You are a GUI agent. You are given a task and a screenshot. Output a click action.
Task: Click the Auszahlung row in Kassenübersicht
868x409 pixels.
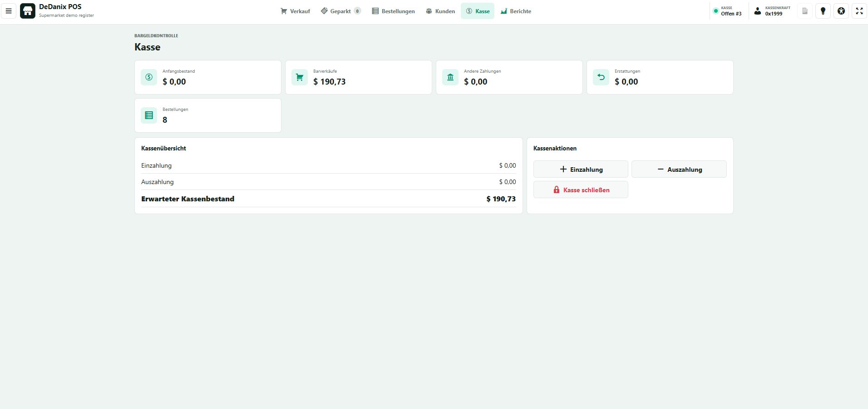pyautogui.click(x=329, y=182)
